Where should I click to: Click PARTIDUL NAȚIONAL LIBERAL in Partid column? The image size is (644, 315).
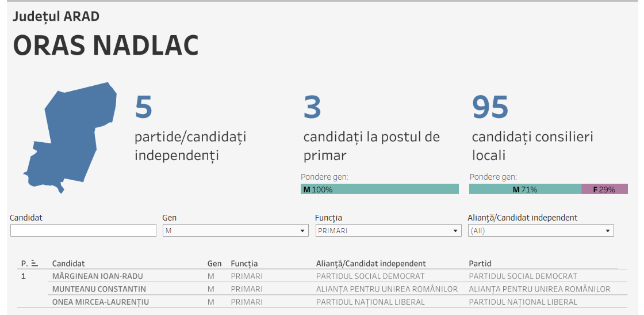523,302
